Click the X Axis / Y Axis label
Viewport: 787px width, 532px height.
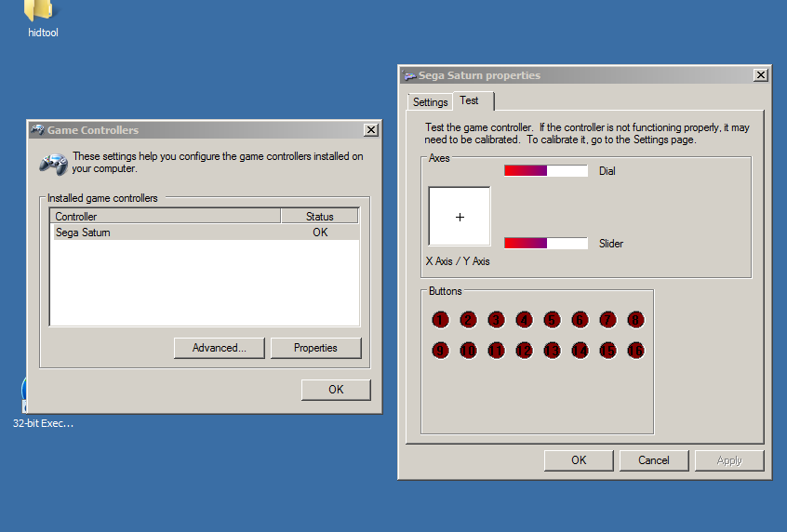(458, 261)
